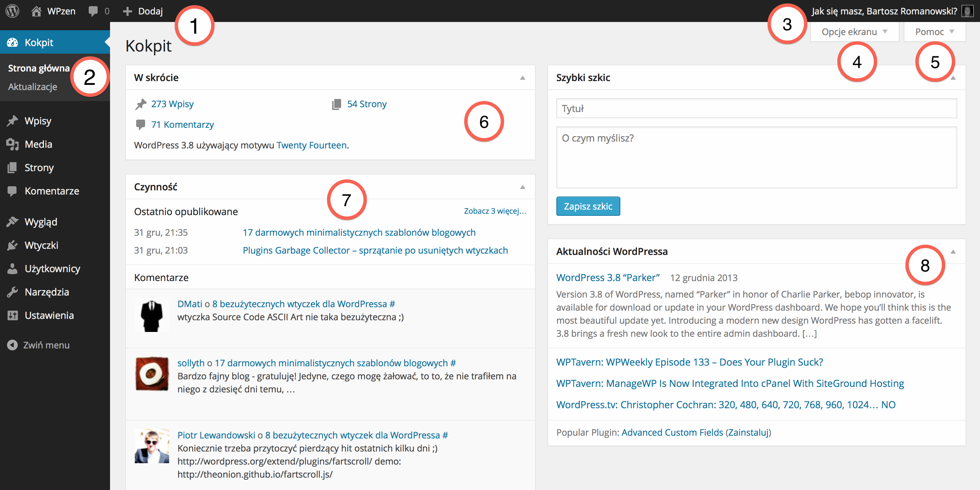The image size is (980, 490).
Task: Open the Wygląd menu item
Action: click(41, 222)
